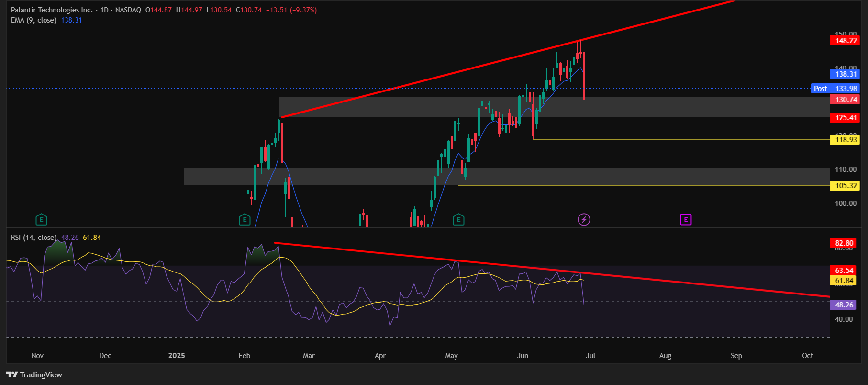Click the 2025 label on time axis
The width and height of the screenshot is (868, 385).
click(177, 356)
